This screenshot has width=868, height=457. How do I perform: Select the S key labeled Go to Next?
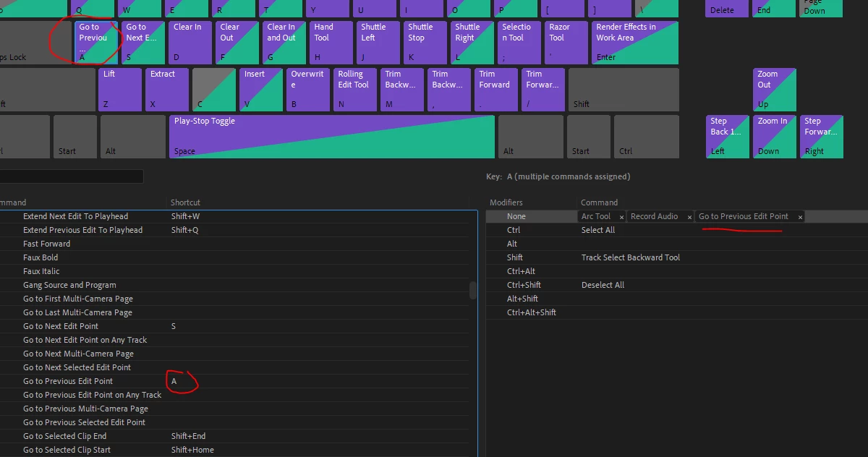143,43
